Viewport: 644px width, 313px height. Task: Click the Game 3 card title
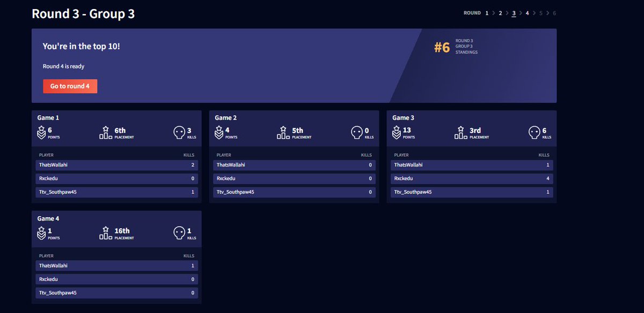point(404,118)
